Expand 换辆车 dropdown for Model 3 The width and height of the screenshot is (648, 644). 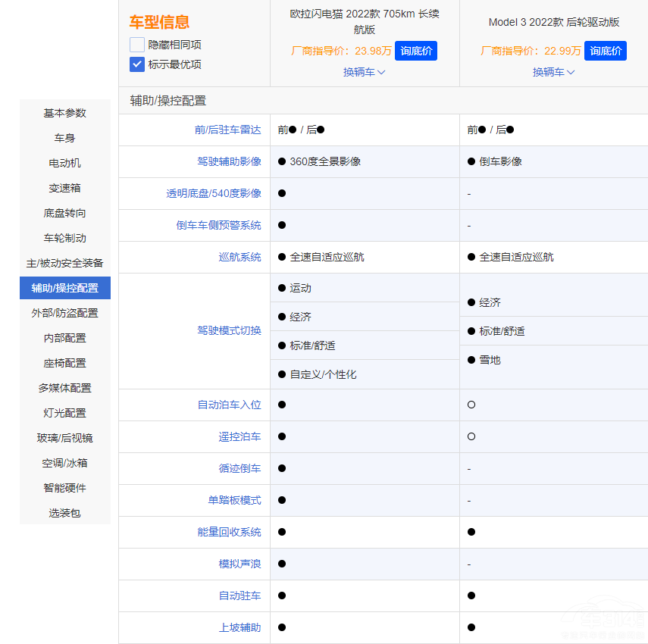point(554,72)
